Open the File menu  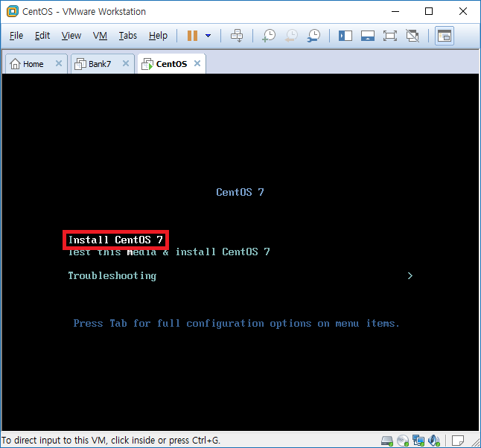click(16, 36)
